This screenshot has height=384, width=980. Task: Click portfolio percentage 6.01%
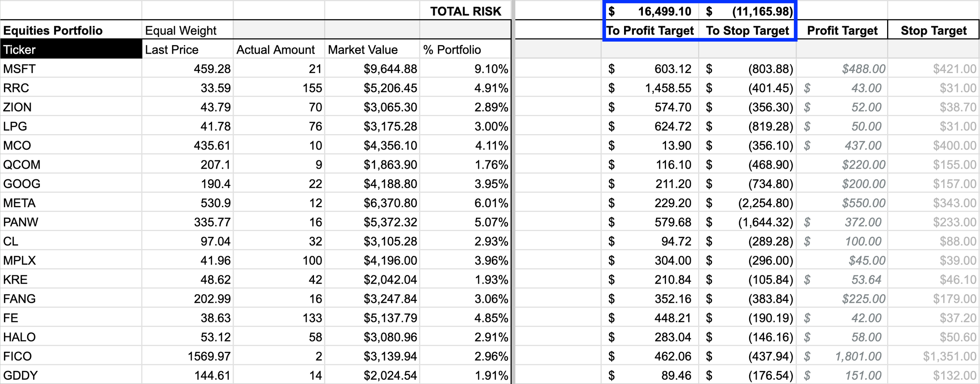(x=465, y=203)
